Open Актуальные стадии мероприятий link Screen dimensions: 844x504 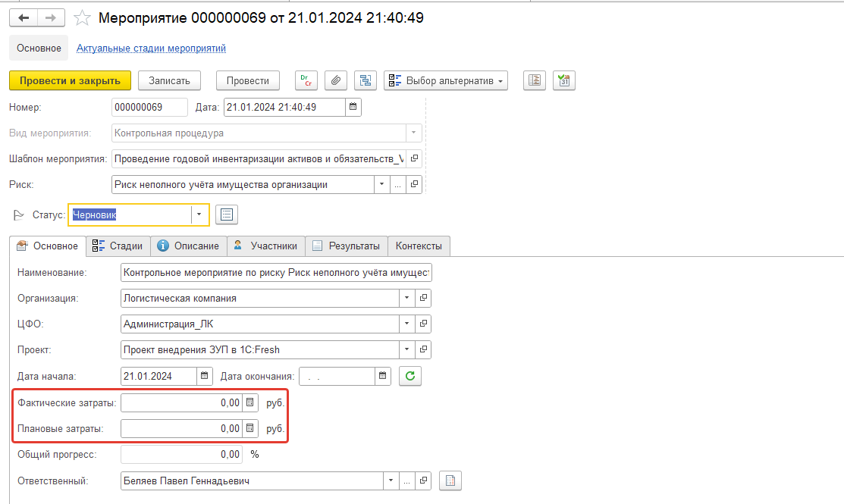(151, 49)
